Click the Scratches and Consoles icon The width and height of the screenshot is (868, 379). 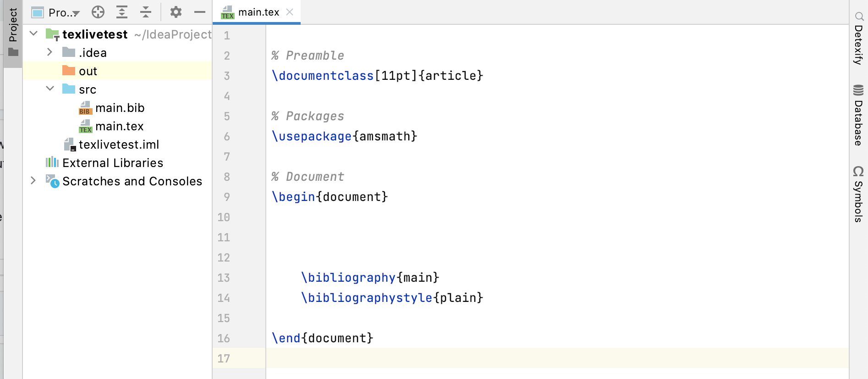(52, 181)
